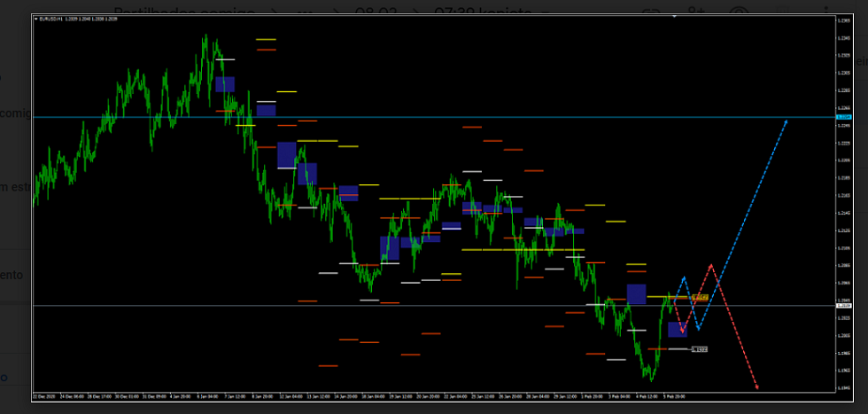Select the upper cyan horizontal line
This screenshot has width=868, height=414.
coord(354,117)
